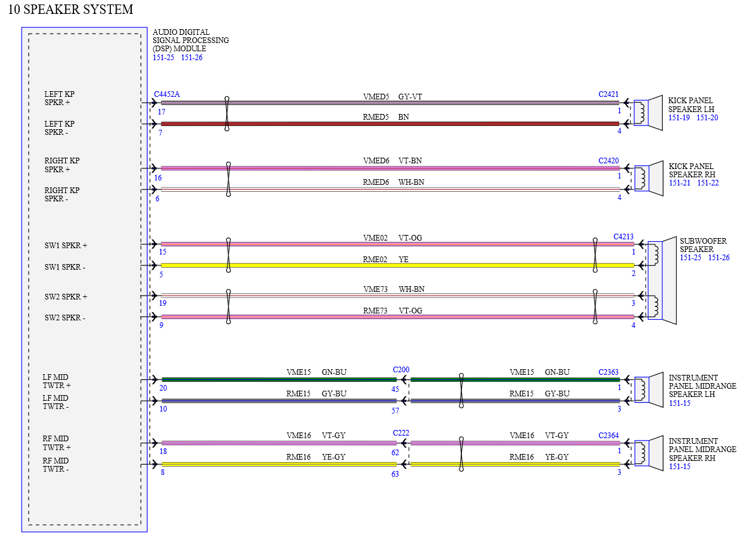This screenshot has height=554, width=756.
Task: Follow link 151-20 under Kick Panel Speaker LH
Action: click(707, 118)
